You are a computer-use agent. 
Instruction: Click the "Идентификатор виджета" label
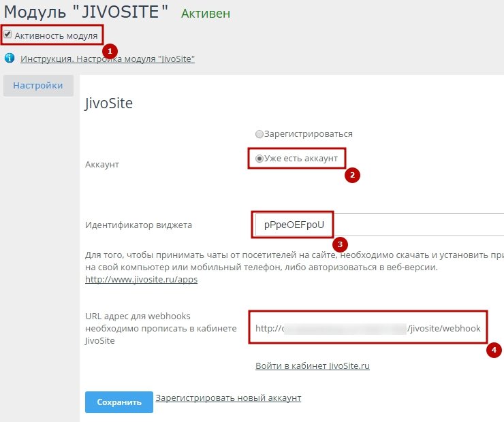click(x=138, y=225)
